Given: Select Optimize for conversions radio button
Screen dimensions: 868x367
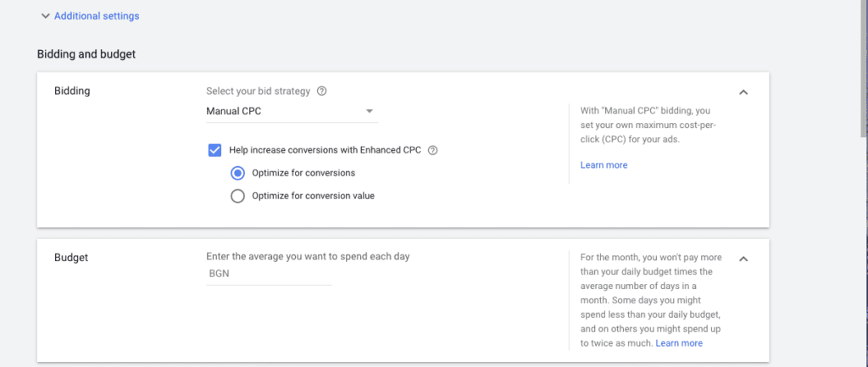Looking at the screenshot, I should [237, 173].
